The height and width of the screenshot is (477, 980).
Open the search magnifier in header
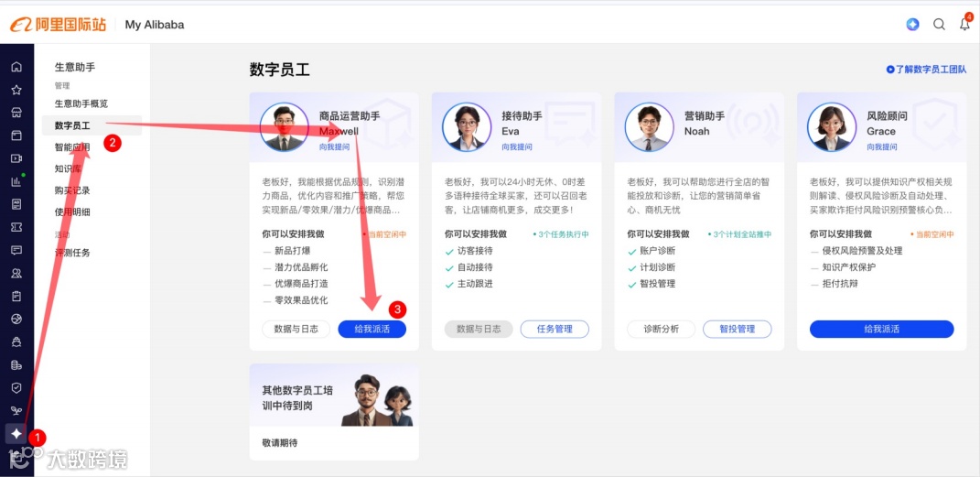[x=940, y=25]
